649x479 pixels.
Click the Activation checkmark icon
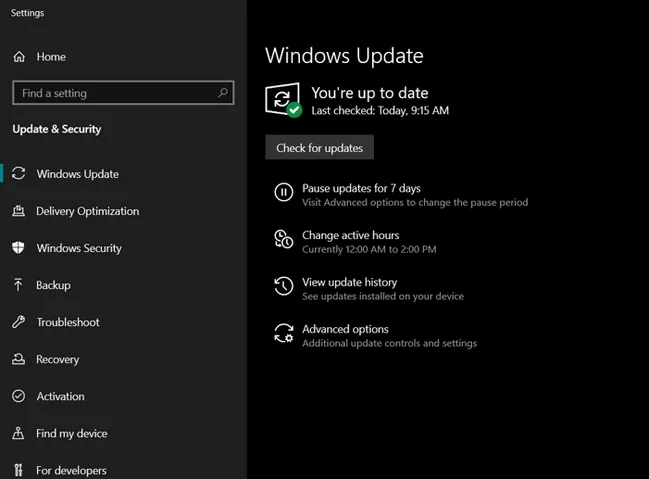pos(18,396)
